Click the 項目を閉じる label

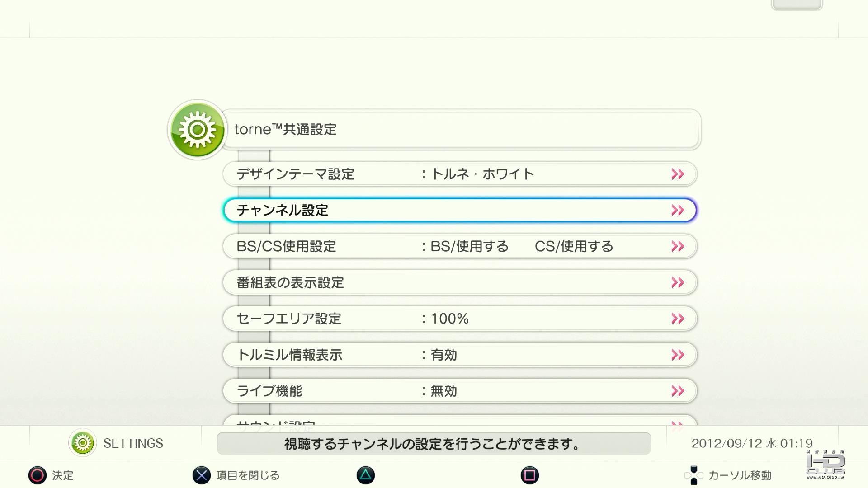[248, 475]
